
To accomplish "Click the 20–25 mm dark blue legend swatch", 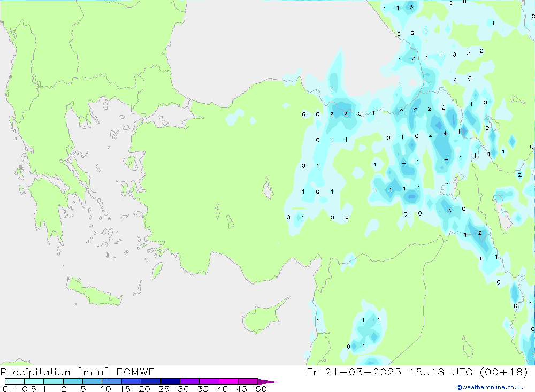I will click(x=151, y=381).
